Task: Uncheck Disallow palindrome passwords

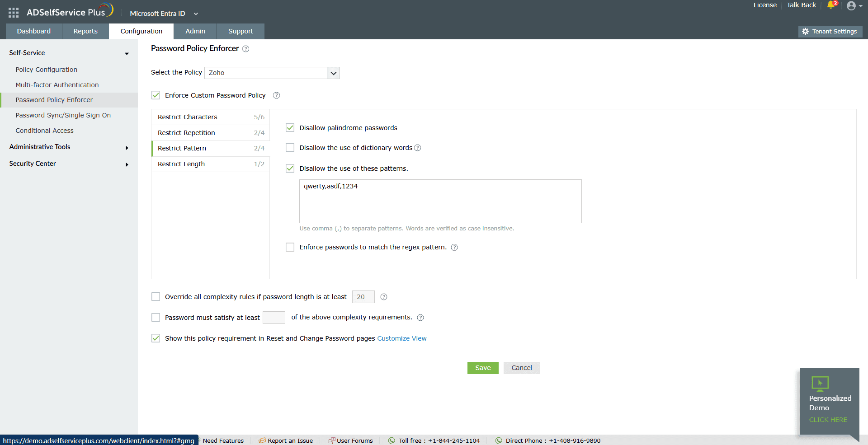Action: point(290,128)
